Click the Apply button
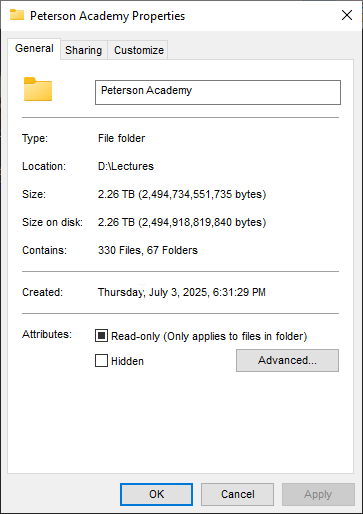Image resolution: width=363 pixels, height=514 pixels. (x=318, y=494)
